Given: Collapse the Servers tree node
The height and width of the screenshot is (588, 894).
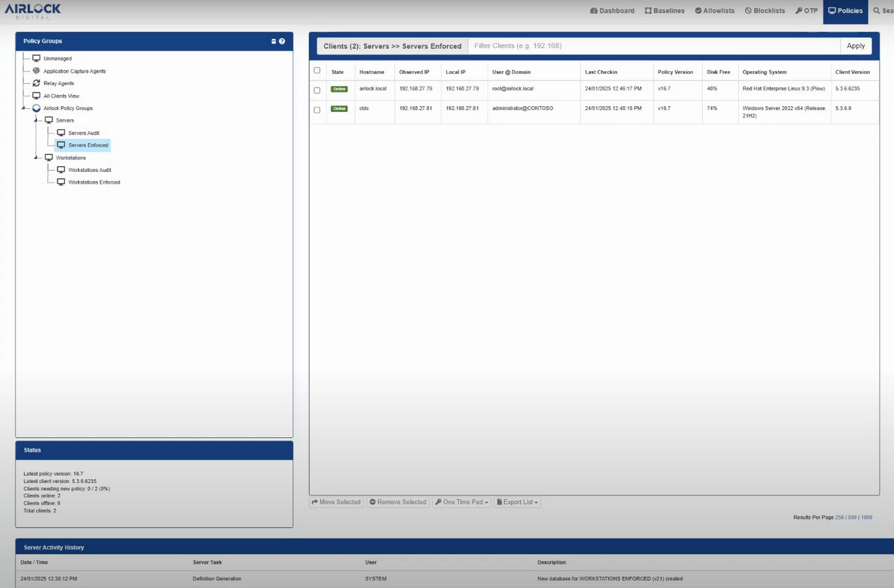Looking at the screenshot, I should point(36,120).
